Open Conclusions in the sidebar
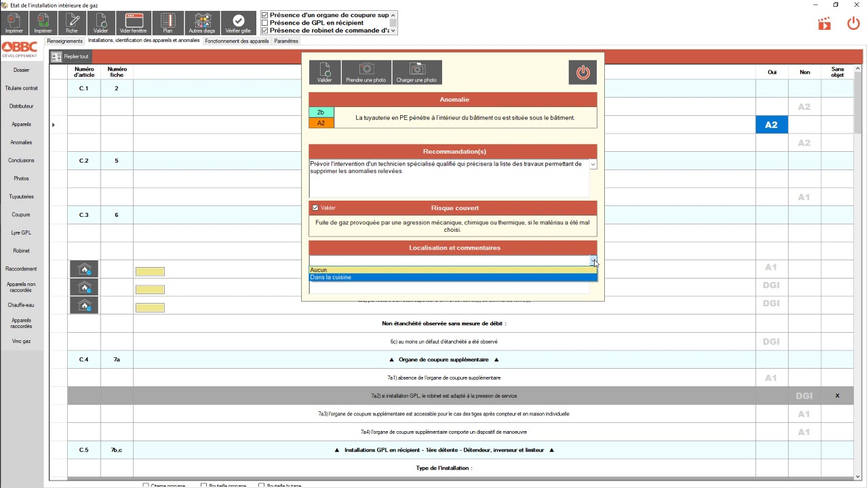 point(21,161)
